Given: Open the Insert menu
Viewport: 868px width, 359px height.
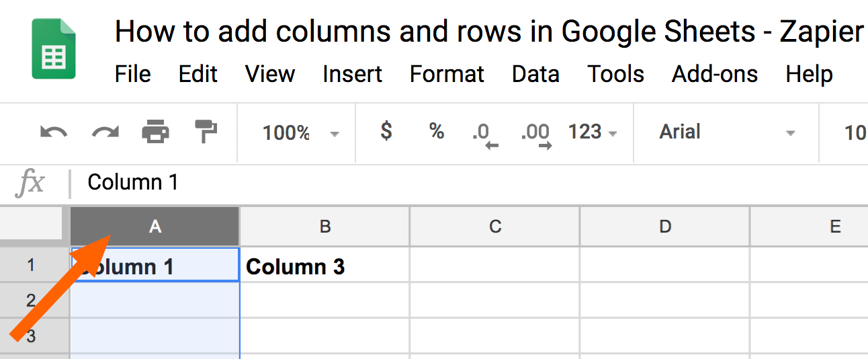Looking at the screenshot, I should pyautogui.click(x=352, y=74).
